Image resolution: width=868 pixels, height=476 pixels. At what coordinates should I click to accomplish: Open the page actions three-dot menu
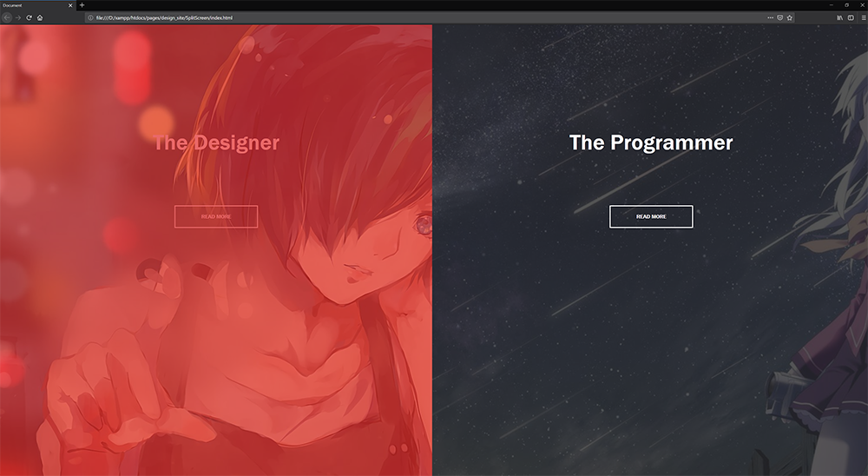(x=770, y=17)
